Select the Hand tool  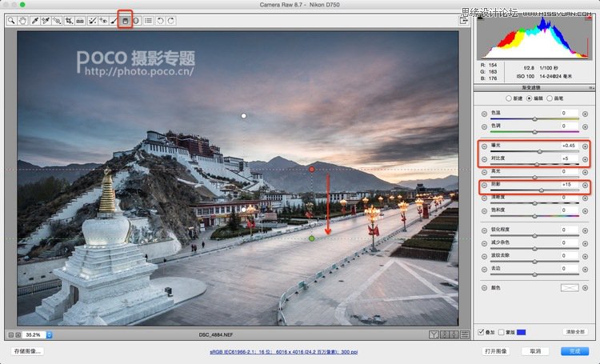pos(23,21)
